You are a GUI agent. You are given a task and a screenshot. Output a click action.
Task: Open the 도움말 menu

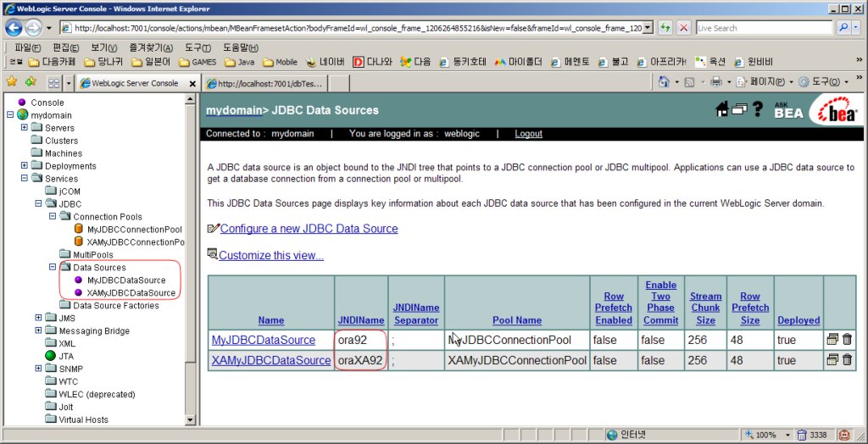(241, 48)
